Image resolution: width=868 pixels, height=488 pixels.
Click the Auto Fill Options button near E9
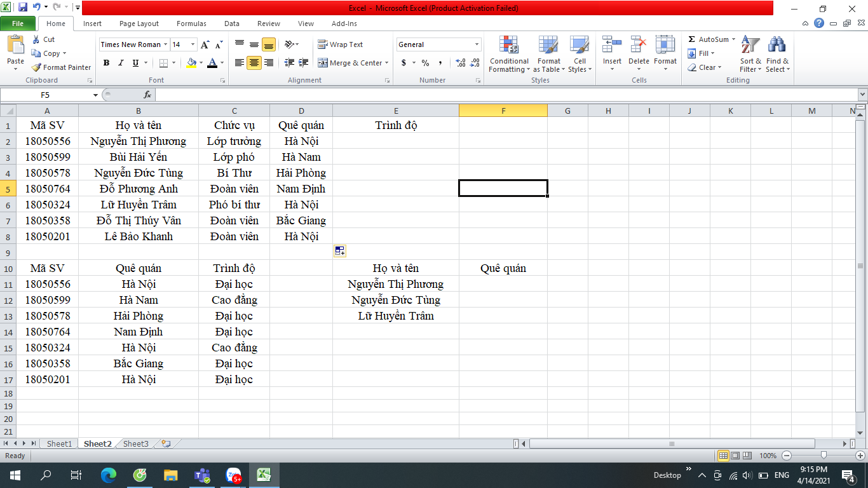coord(339,251)
